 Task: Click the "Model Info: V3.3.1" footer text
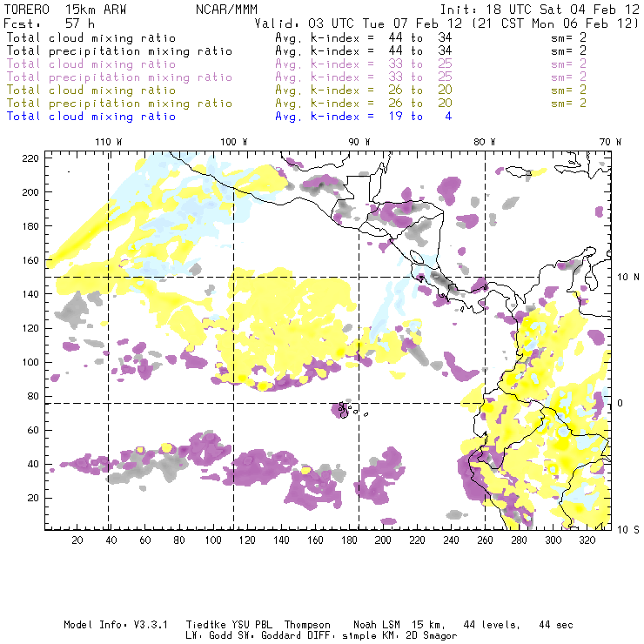(x=116, y=625)
